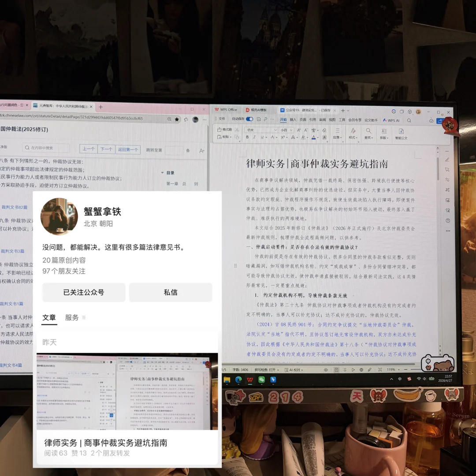Click the WPS pen tool in right sidebar
Viewport: 476px width, 476px height.
(447, 160)
